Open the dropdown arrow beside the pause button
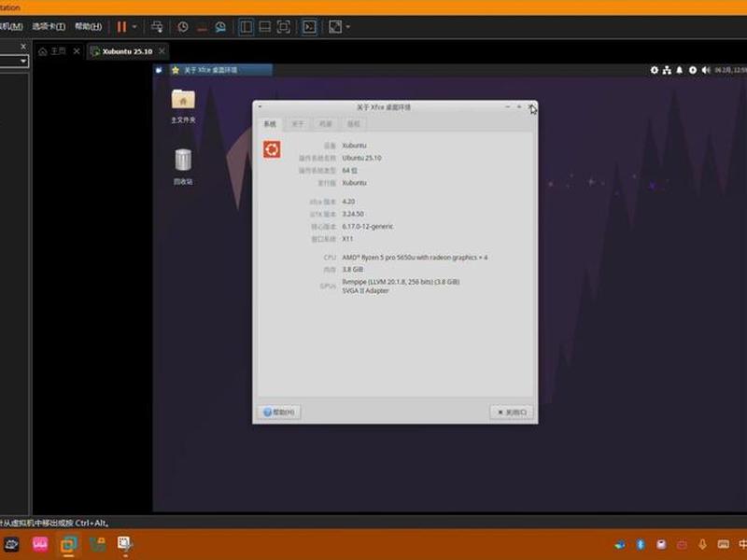The width and height of the screenshot is (747, 560). click(134, 27)
